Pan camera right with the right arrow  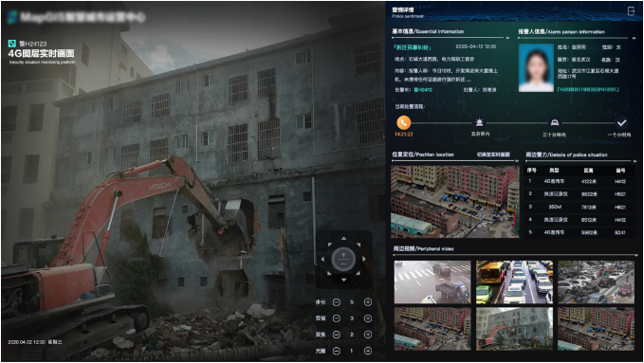tap(364, 259)
